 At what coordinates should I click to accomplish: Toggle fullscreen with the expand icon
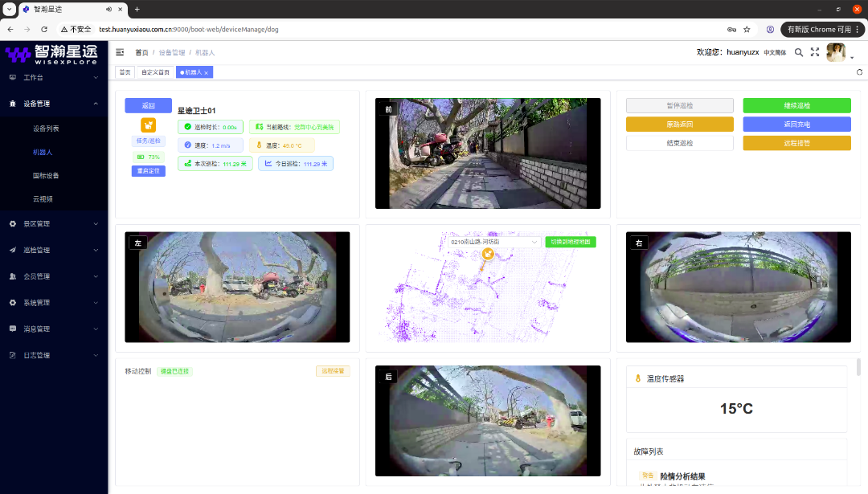click(x=815, y=52)
